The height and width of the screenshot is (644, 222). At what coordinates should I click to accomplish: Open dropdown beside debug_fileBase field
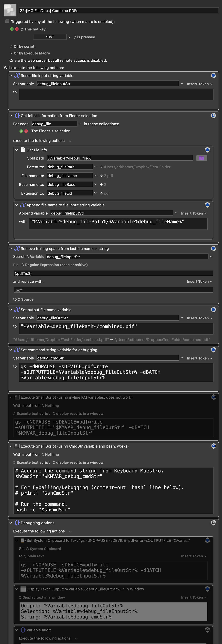click(95, 184)
